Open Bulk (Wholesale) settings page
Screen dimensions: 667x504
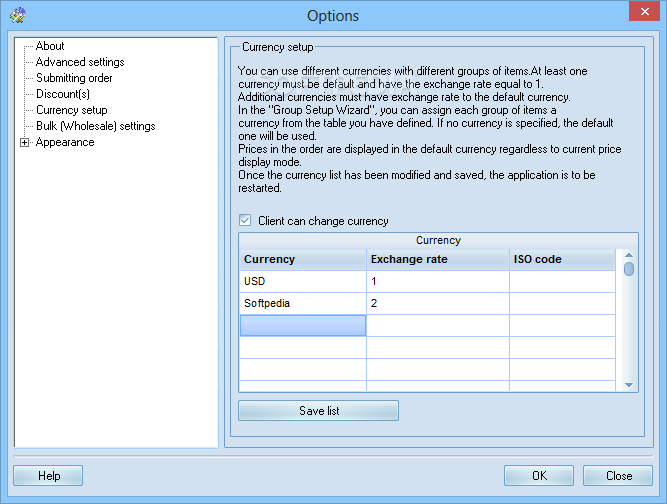96,126
